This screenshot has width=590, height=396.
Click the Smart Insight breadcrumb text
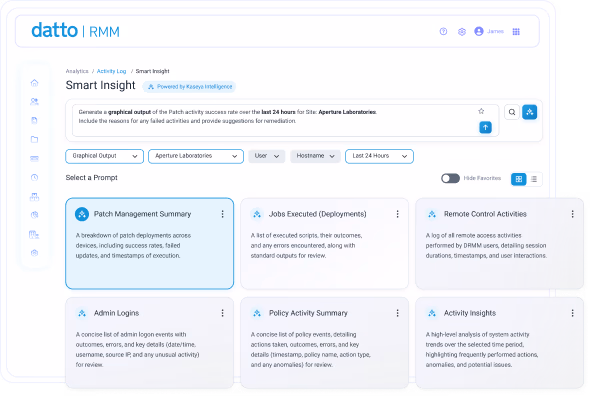point(152,71)
